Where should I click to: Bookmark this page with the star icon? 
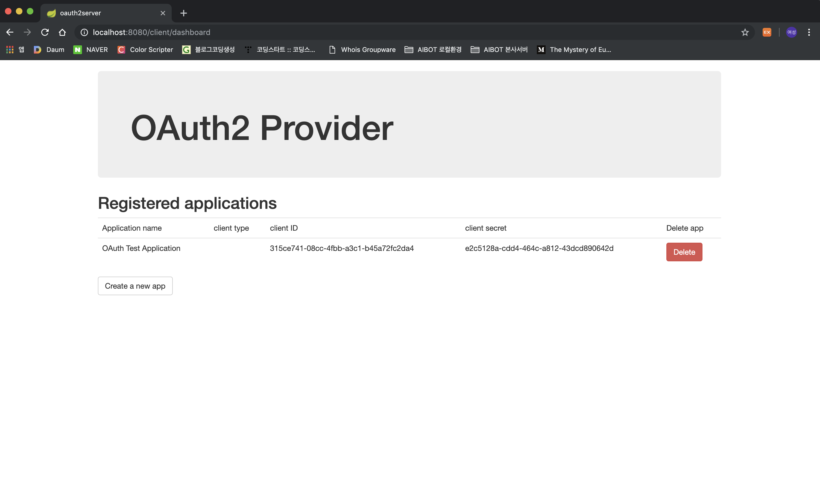tap(745, 32)
